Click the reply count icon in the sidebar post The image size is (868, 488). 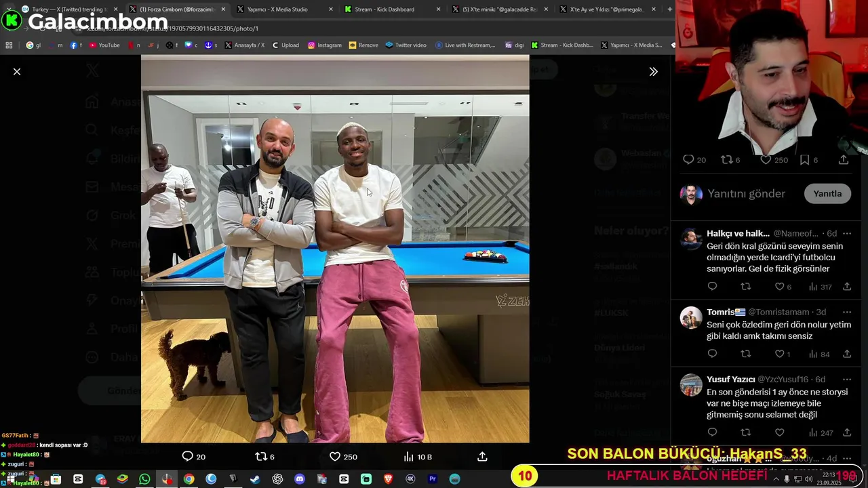(688, 160)
